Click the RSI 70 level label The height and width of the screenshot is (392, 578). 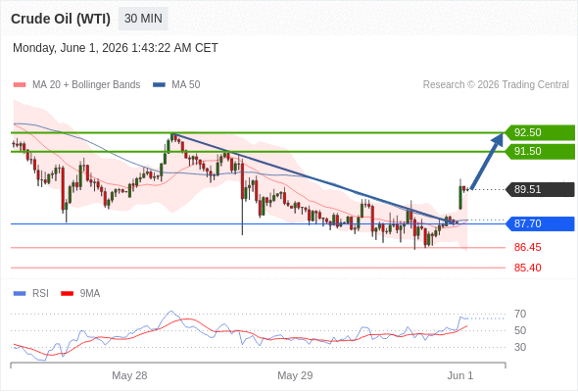[520, 315]
